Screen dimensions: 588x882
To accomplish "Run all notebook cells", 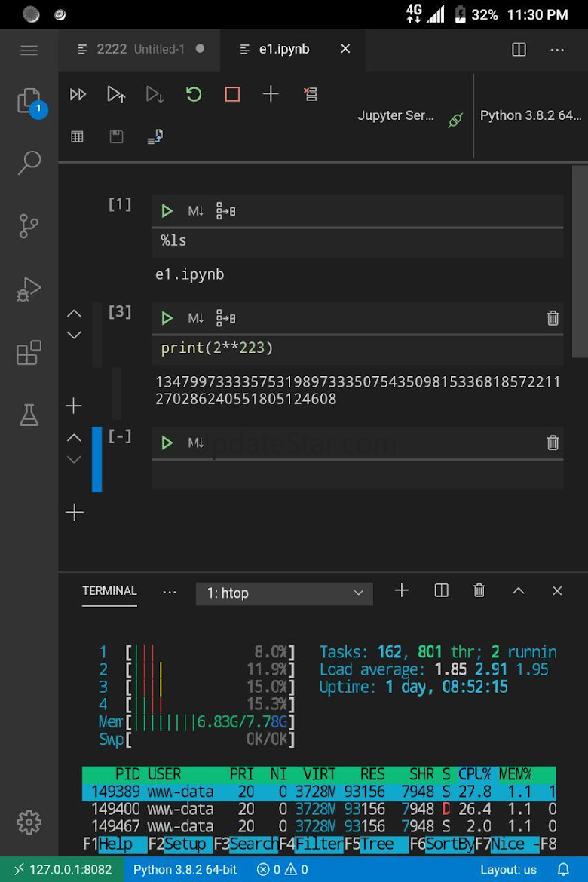I will 78,94.
